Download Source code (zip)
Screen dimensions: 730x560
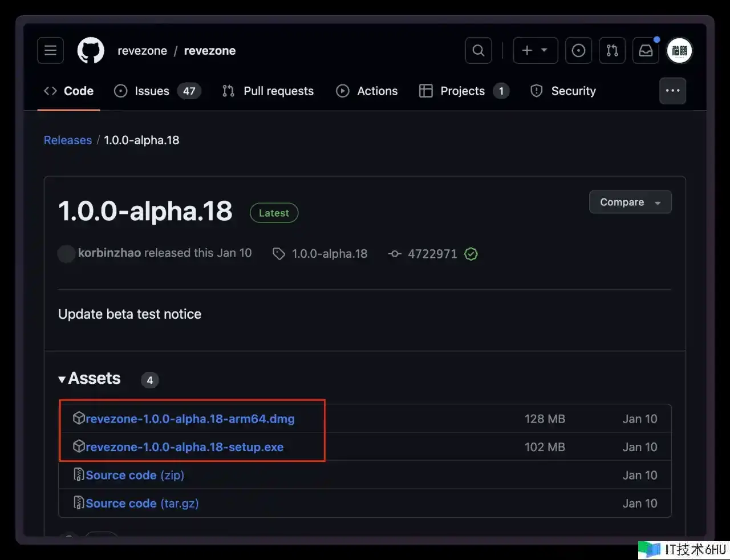click(x=135, y=475)
